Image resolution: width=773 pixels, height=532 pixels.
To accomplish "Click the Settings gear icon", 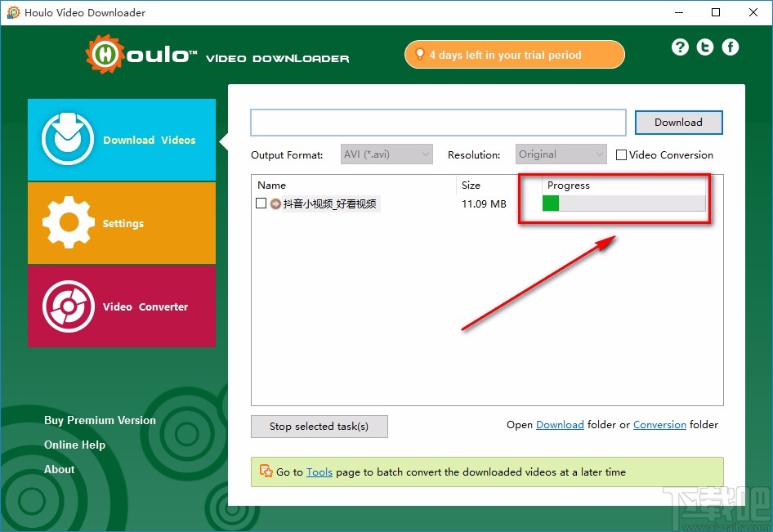I will [67, 222].
